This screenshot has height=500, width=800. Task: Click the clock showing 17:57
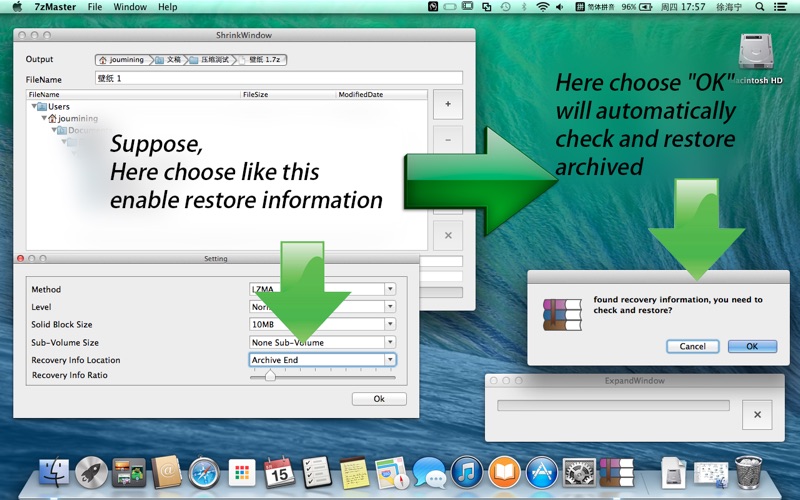click(x=683, y=7)
